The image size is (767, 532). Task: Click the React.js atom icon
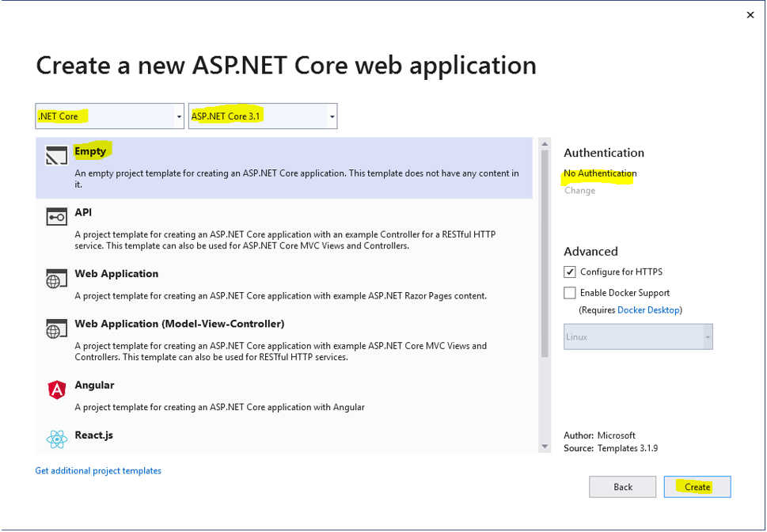pyautogui.click(x=57, y=439)
